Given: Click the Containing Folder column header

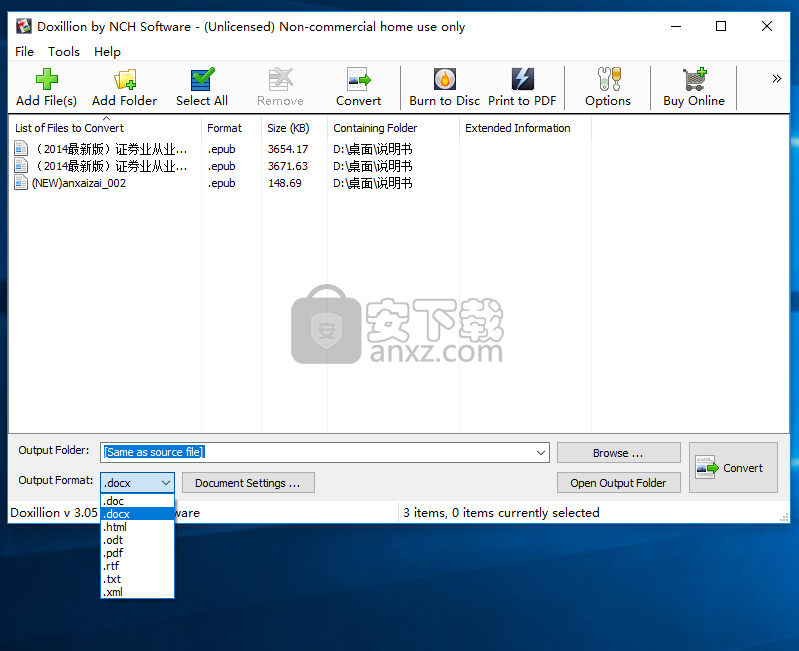Looking at the screenshot, I should [393, 128].
